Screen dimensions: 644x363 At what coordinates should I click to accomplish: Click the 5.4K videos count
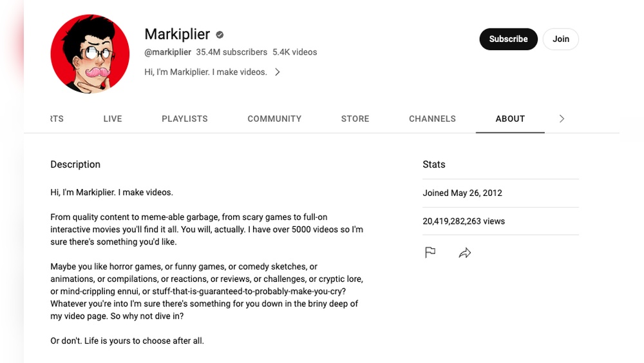point(295,52)
